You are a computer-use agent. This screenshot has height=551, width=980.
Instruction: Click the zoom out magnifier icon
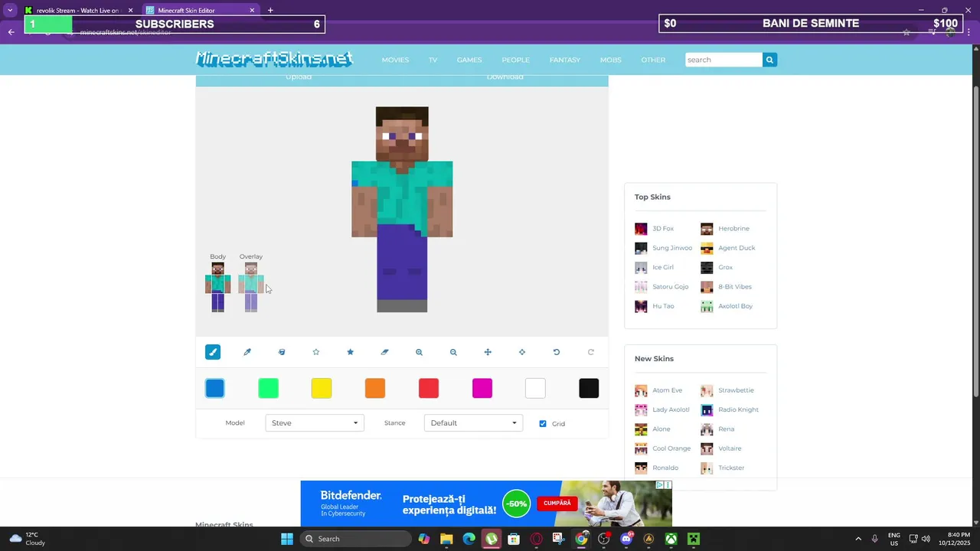point(453,352)
